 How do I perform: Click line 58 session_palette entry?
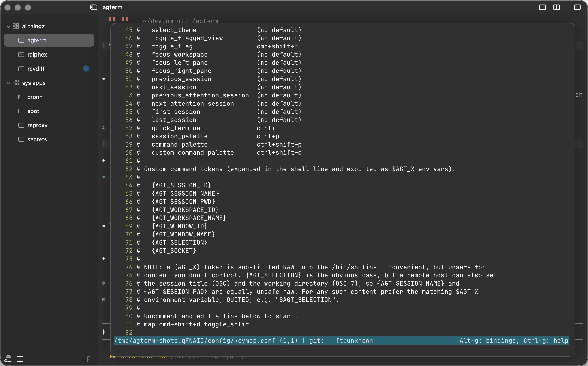point(179,136)
